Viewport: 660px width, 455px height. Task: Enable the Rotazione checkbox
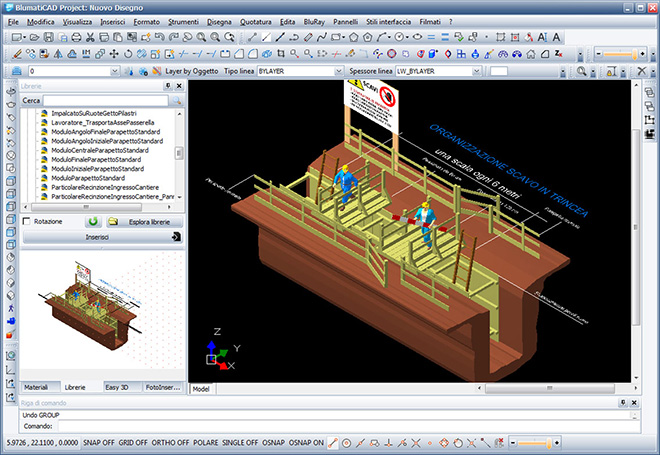[x=26, y=221]
